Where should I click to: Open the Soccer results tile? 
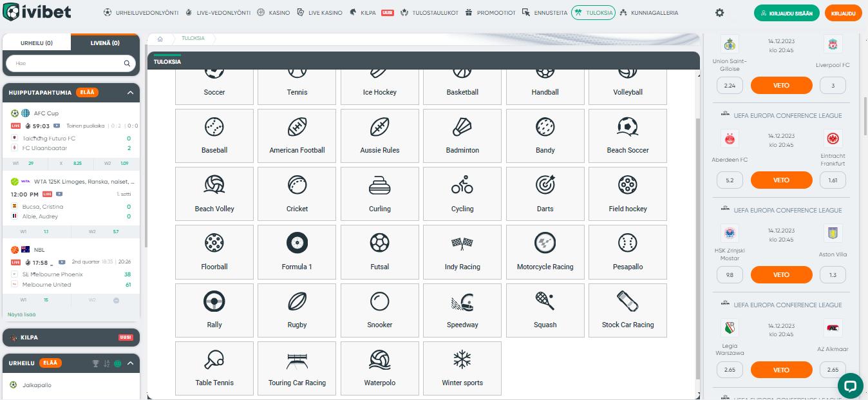point(214,87)
